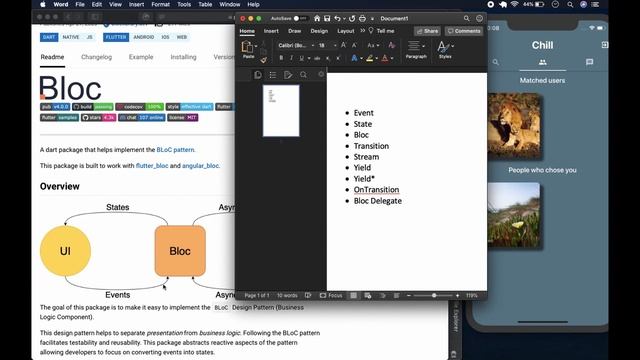The image size is (640, 360).
Task: Select the matched users people icon in the Chill app
Action: point(542,62)
